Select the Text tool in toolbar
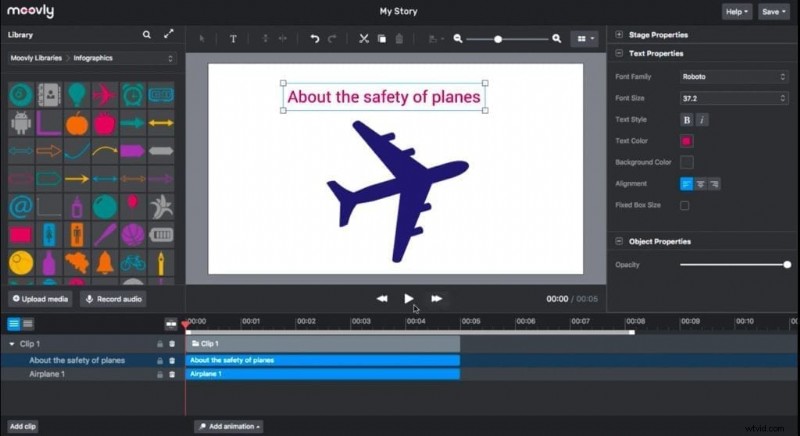Viewport: 800px width, 436px height. [x=233, y=39]
